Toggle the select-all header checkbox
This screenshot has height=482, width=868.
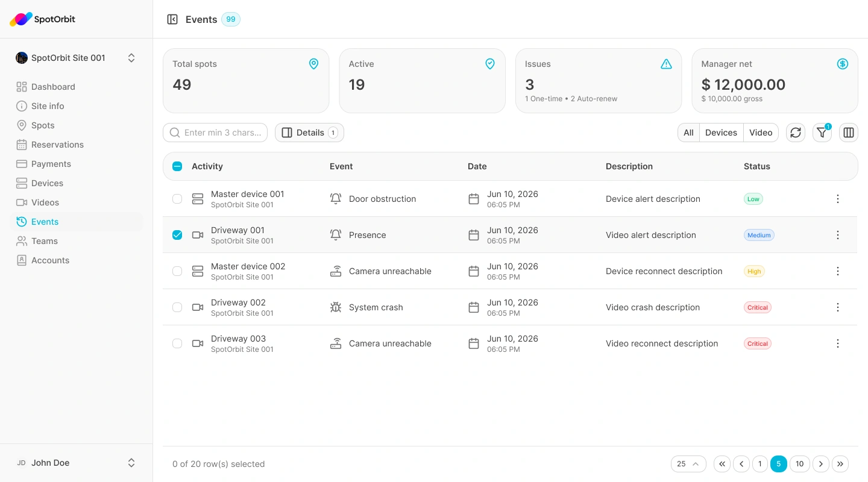tap(177, 166)
